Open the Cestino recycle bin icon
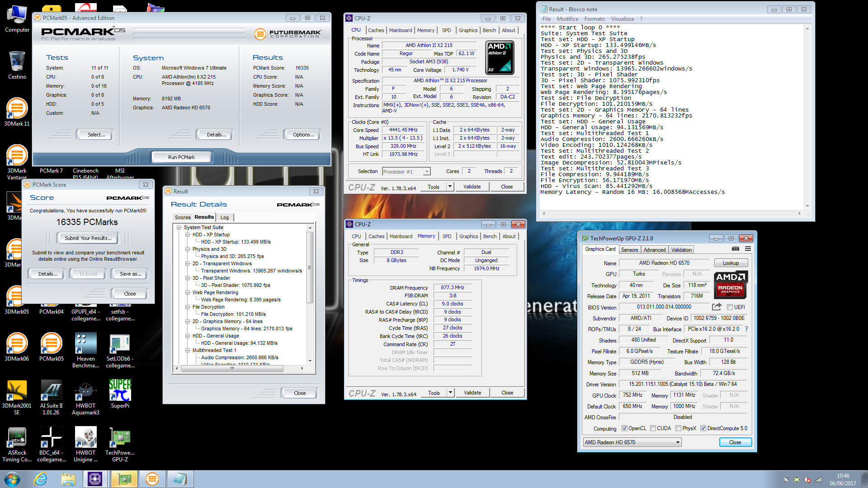The width and height of the screenshot is (868, 488). click(x=17, y=66)
